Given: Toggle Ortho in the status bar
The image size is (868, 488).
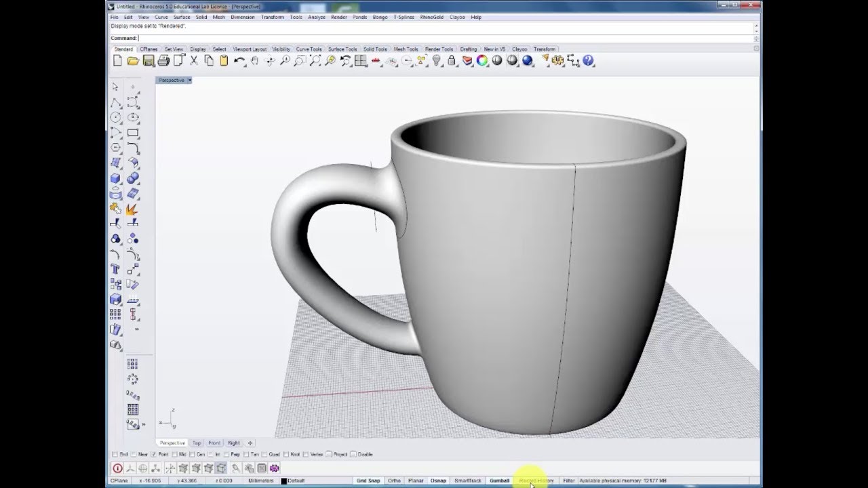Looking at the screenshot, I should click(x=395, y=481).
